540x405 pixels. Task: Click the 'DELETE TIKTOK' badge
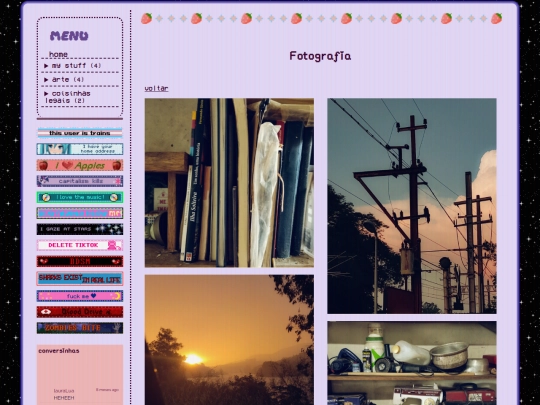tap(80, 245)
